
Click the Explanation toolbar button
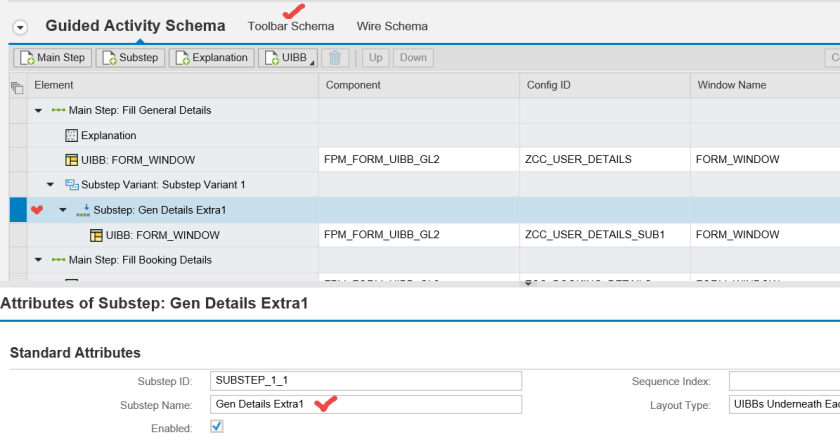pos(211,58)
